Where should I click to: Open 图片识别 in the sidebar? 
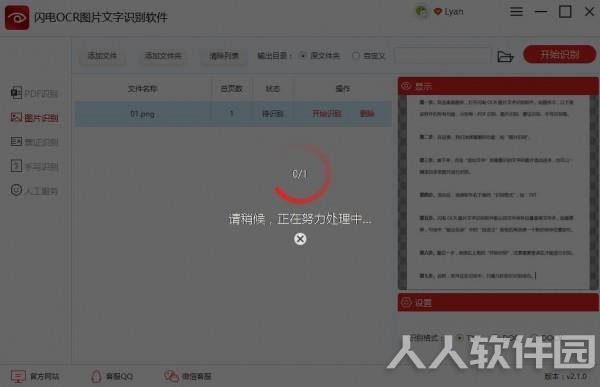coord(34,118)
